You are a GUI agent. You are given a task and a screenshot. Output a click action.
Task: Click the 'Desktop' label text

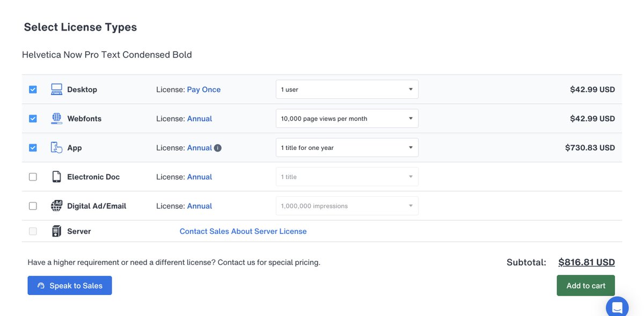pyautogui.click(x=82, y=90)
